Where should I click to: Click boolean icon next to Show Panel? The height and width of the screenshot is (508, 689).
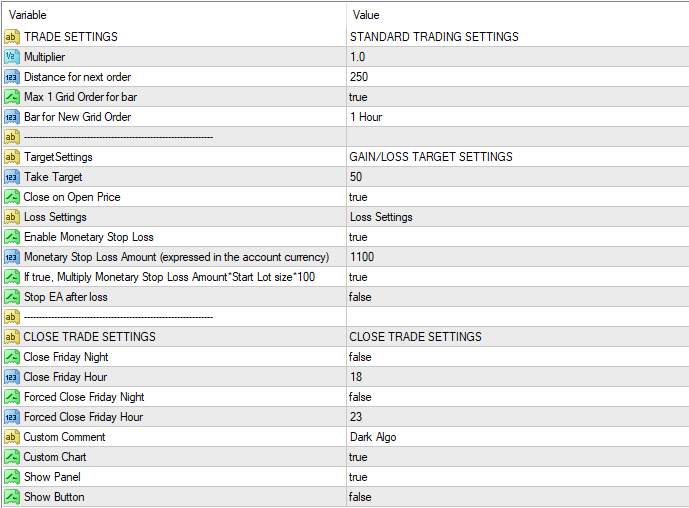pos(11,477)
